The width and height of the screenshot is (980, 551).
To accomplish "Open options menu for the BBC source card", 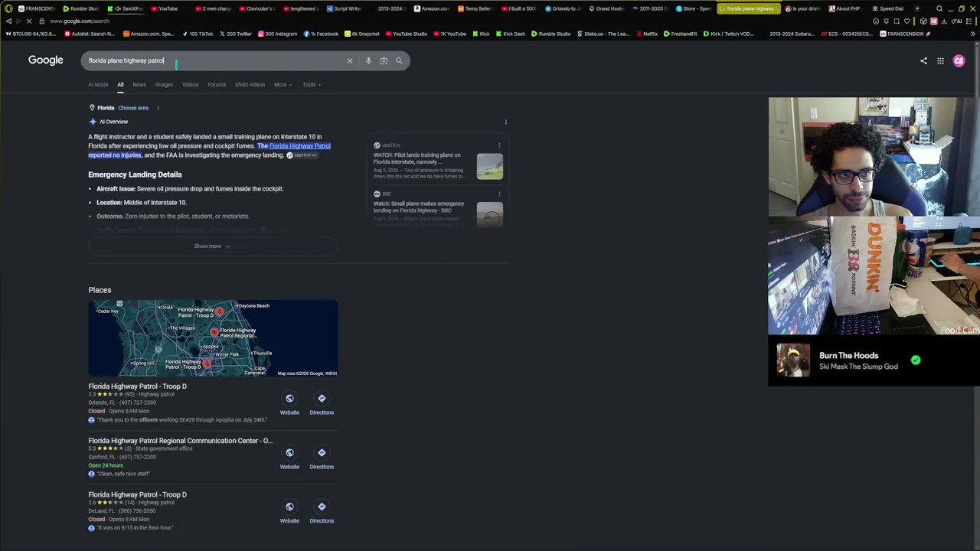I will coord(499,194).
